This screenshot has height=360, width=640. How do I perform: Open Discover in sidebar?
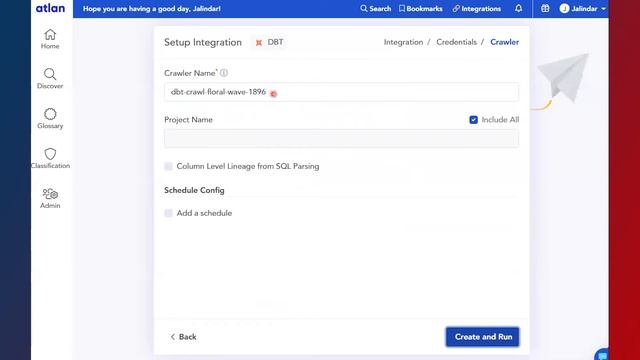[50, 79]
